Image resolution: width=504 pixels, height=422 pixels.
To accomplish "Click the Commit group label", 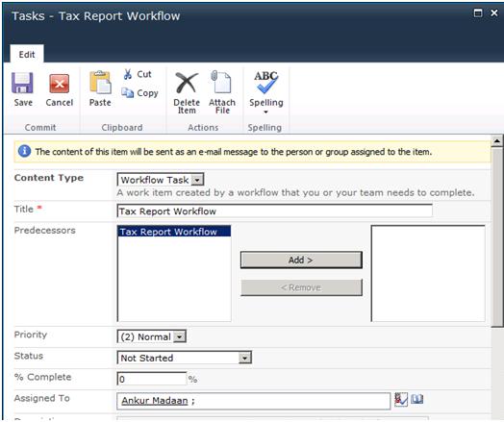I will pyautogui.click(x=40, y=128).
